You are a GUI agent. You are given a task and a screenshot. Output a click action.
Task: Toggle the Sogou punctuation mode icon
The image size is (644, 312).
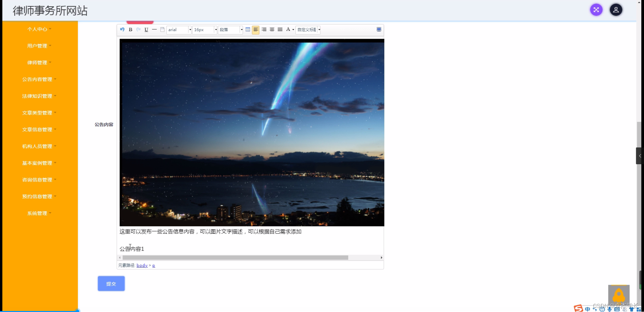[595, 309]
